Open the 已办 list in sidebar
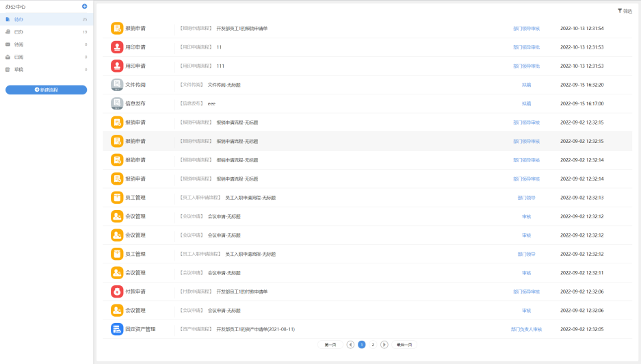641x364 pixels. (x=19, y=31)
